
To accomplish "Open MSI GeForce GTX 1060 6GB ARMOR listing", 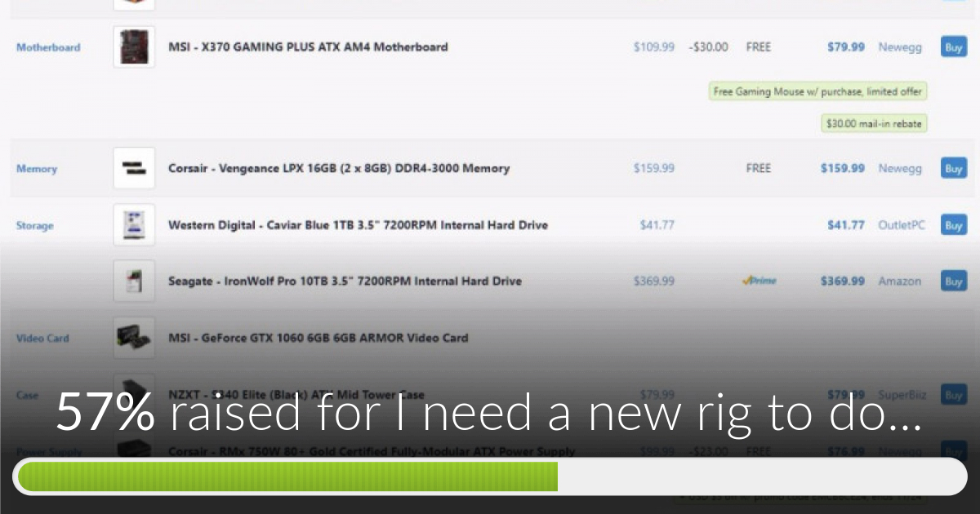I will pyautogui.click(x=318, y=338).
